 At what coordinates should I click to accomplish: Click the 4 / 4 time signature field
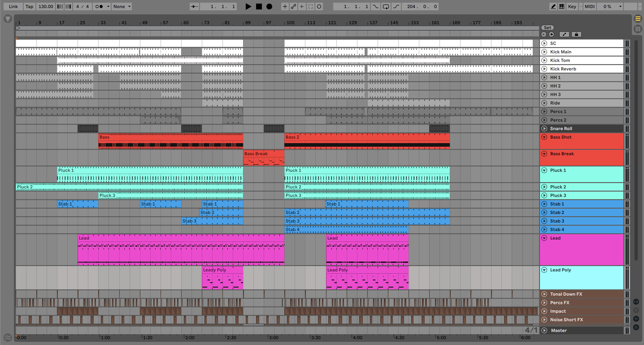(83, 7)
